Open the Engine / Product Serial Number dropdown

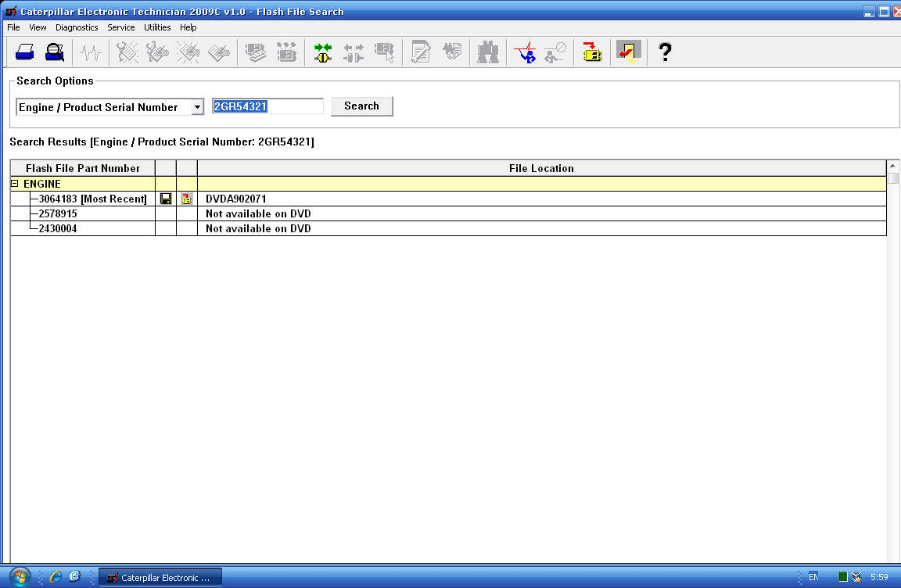click(x=197, y=107)
